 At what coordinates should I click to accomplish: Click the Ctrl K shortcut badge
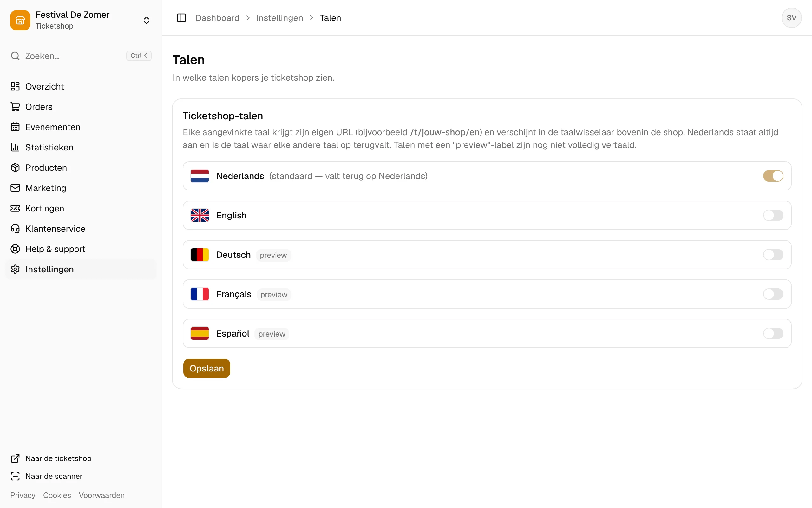click(139, 56)
